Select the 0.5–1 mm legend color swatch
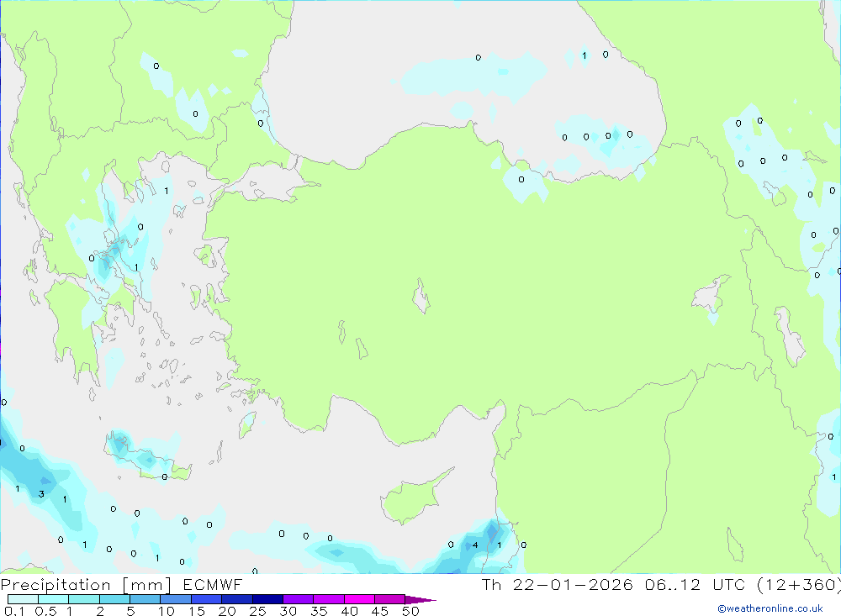Viewport: 841px width, 616px height. click(54, 599)
